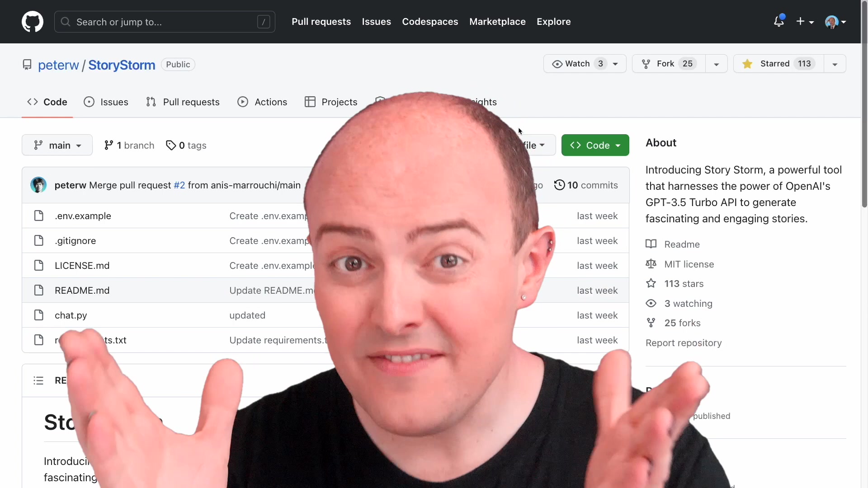View the 0 tags link
This screenshot has height=488, width=868.
click(x=186, y=145)
